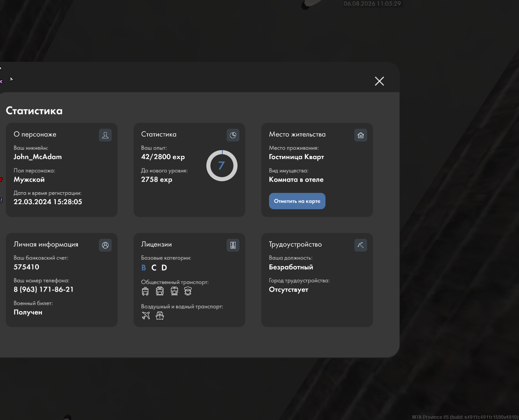This screenshot has height=420, width=519.
Task: Click the person icon in 'О персонаже' card
Action: (105, 135)
